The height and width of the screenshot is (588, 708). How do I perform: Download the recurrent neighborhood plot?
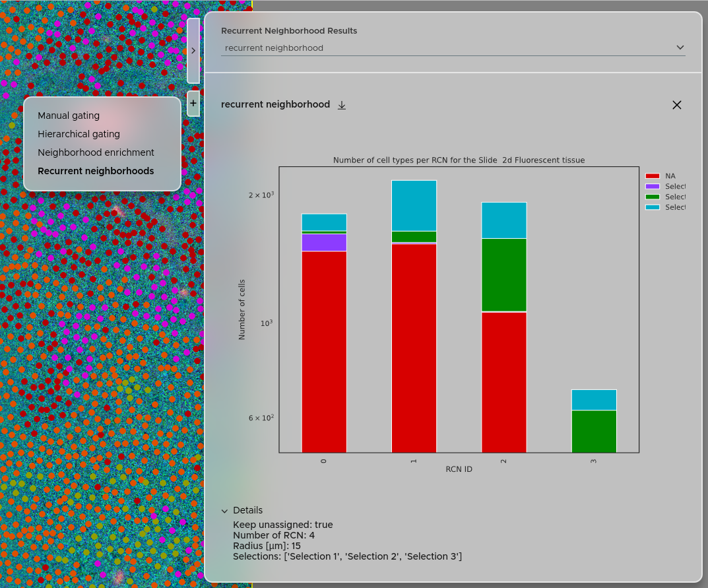[342, 105]
